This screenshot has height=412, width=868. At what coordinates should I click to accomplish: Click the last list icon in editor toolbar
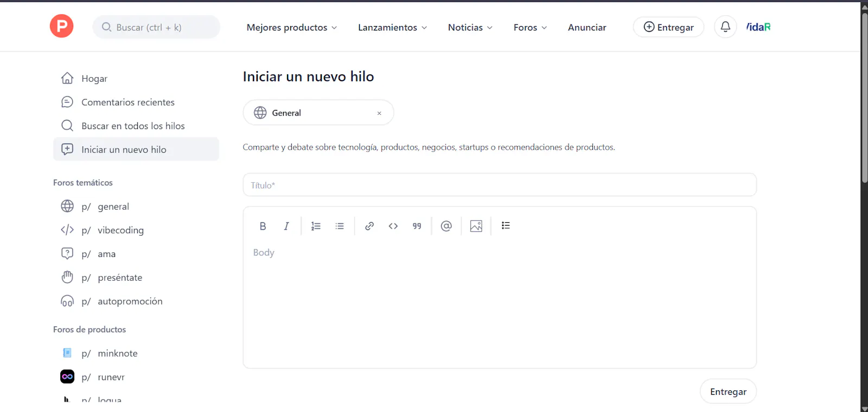coord(506,226)
